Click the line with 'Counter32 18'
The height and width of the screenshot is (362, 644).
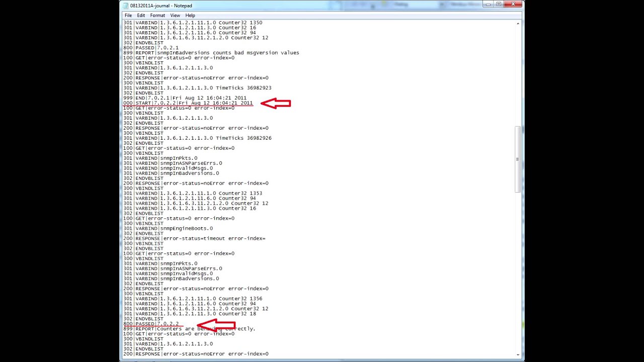click(190, 314)
